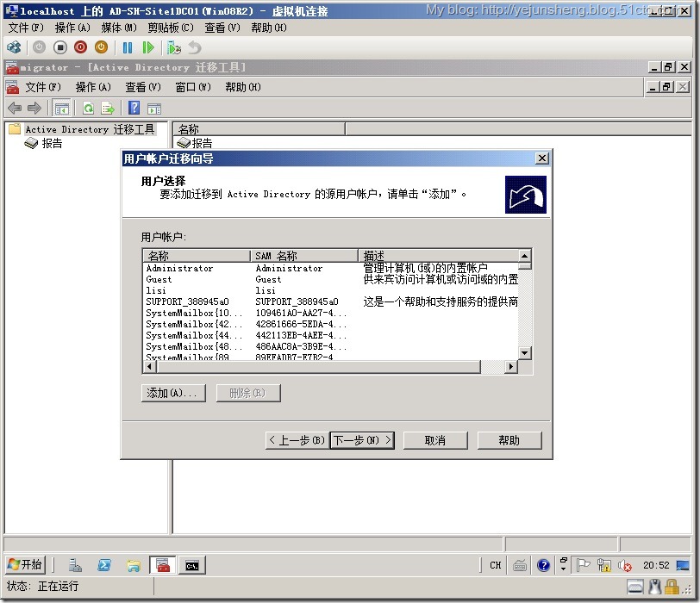Click 上一步(B) to go back
The width and height of the screenshot is (700, 603).
(x=297, y=440)
